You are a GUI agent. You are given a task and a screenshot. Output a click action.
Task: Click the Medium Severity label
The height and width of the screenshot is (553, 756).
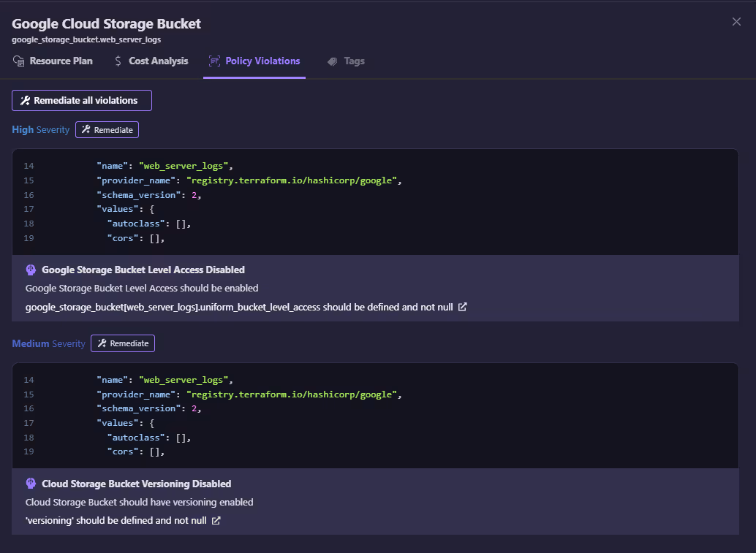pyautogui.click(x=49, y=343)
